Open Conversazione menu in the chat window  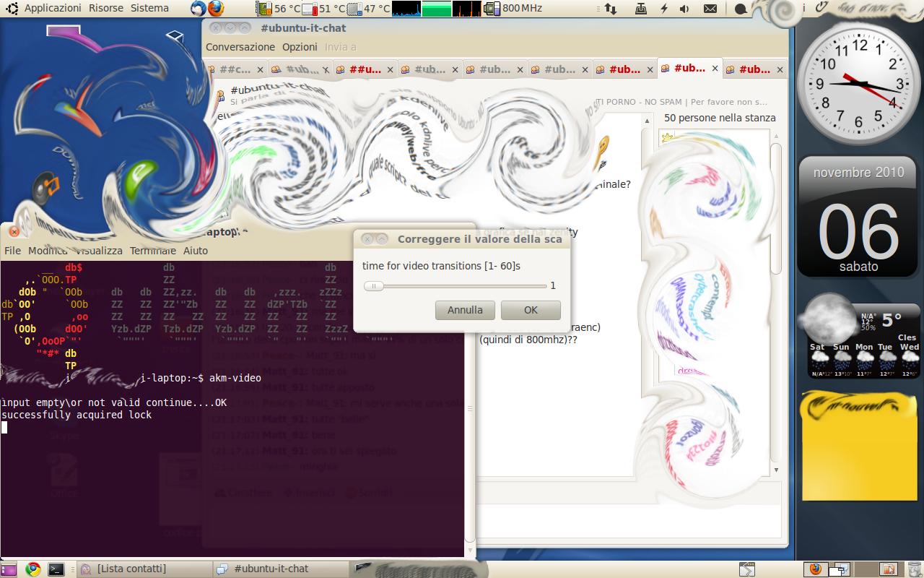click(240, 47)
